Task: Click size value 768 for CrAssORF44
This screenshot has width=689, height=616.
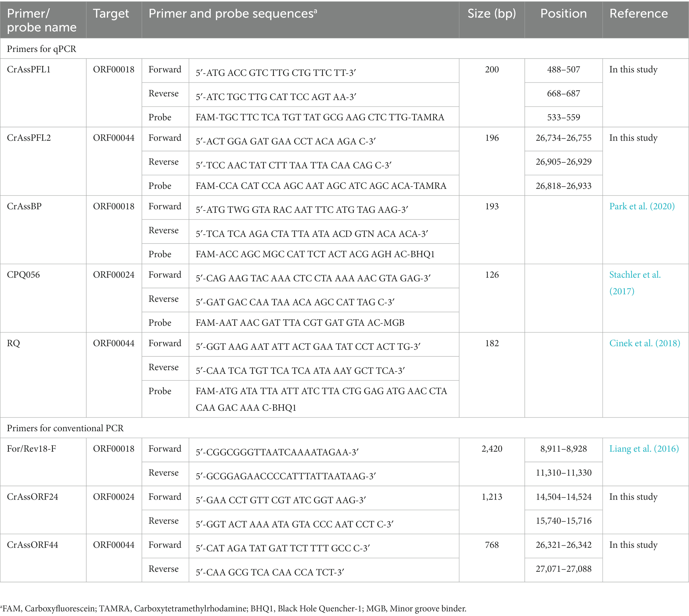Action: pos(492,545)
